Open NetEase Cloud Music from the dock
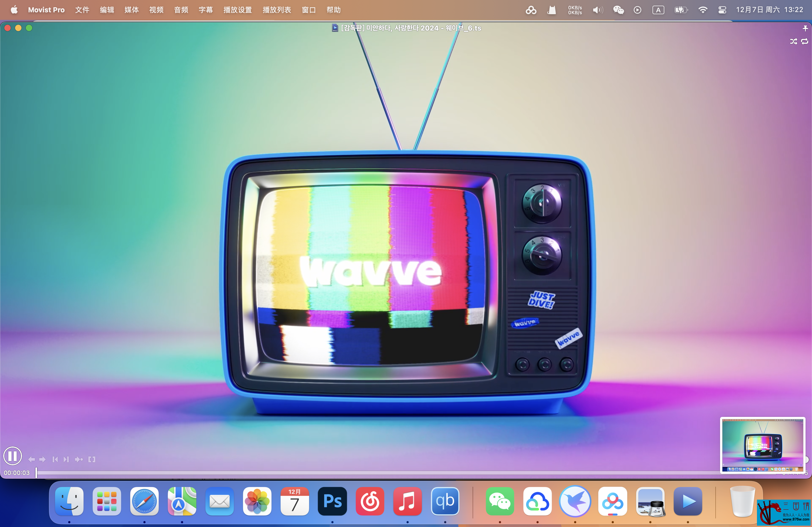812x527 pixels. coord(370,501)
